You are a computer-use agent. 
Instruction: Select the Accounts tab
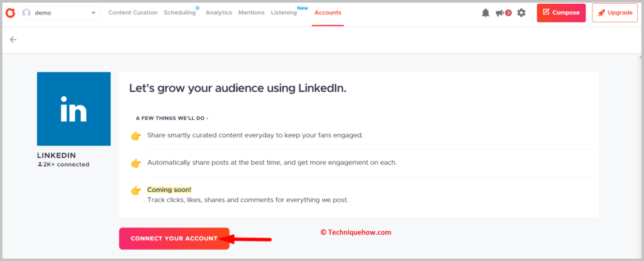tap(328, 13)
